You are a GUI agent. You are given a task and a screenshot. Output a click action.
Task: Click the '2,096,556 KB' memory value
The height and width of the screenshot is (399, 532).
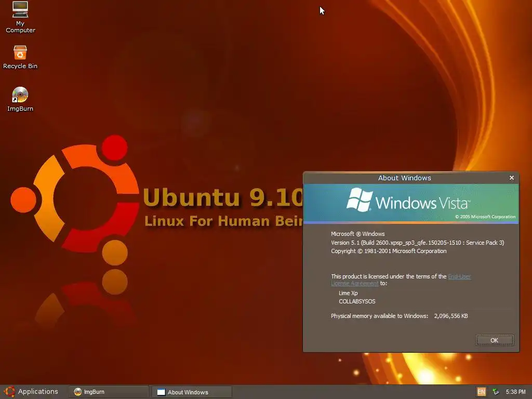[x=451, y=316]
